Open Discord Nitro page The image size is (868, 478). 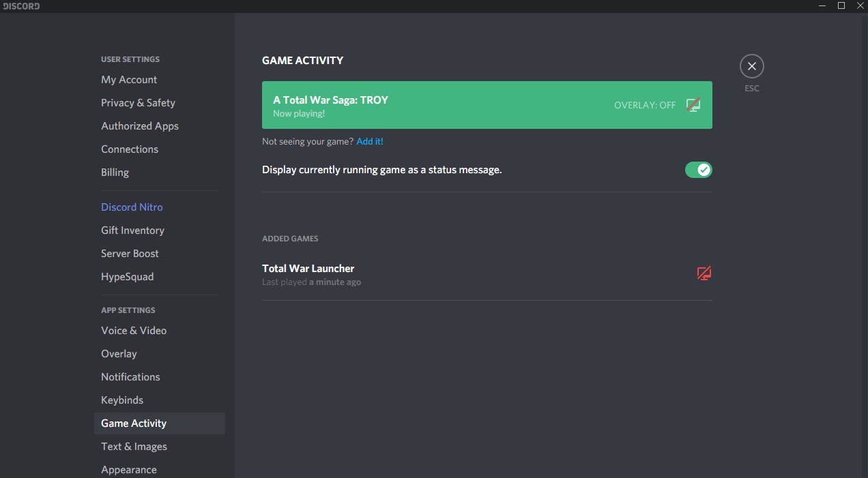tap(132, 207)
